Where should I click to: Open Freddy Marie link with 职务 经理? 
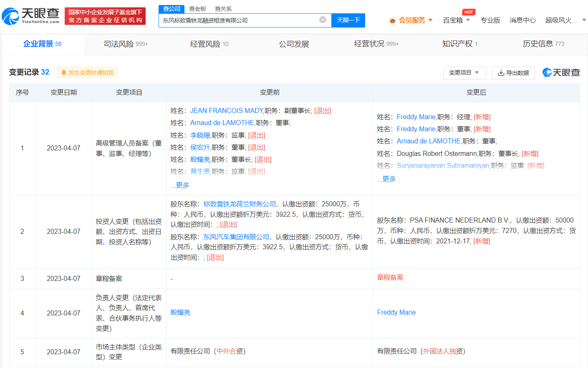(416, 117)
